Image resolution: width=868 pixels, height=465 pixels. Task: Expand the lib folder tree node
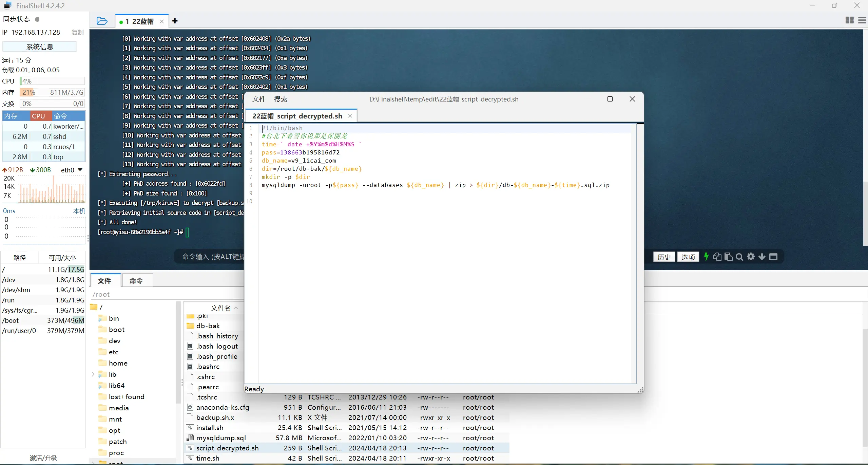(93, 374)
